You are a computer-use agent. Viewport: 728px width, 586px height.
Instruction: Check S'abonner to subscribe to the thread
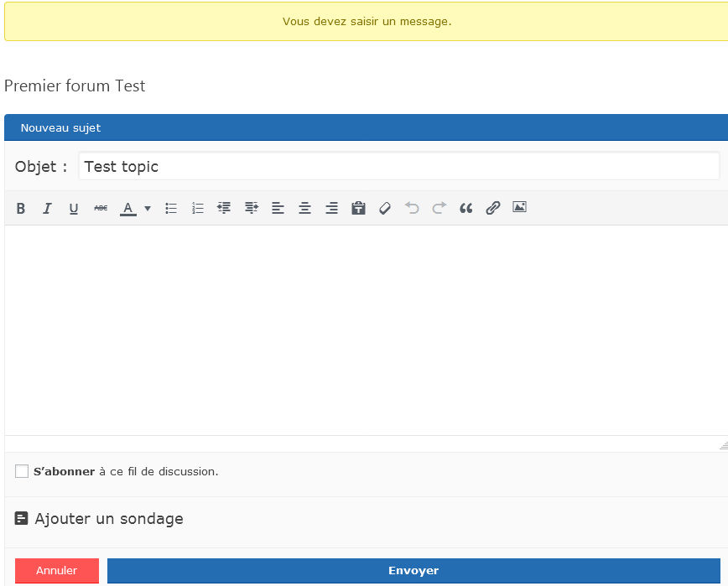tap(22, 471)
